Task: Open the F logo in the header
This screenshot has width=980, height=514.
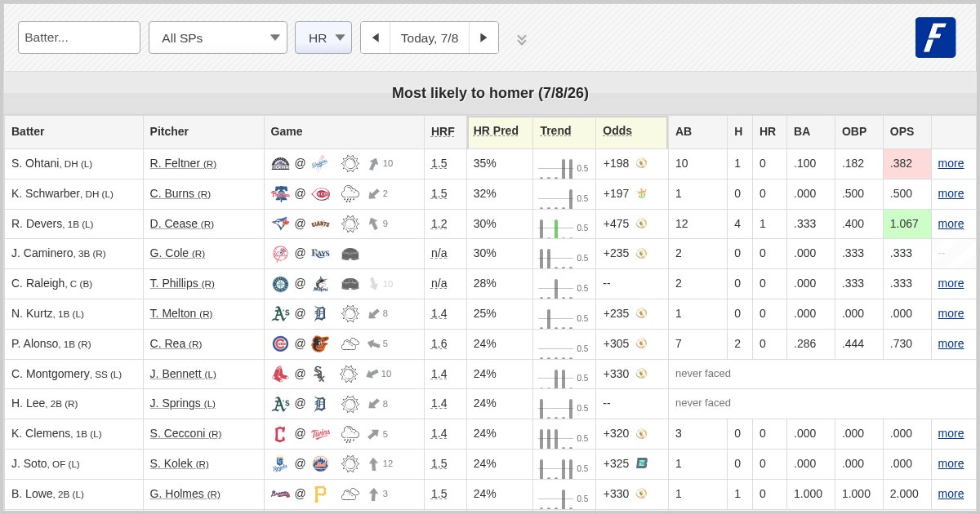Action: [x=935, y=38]
